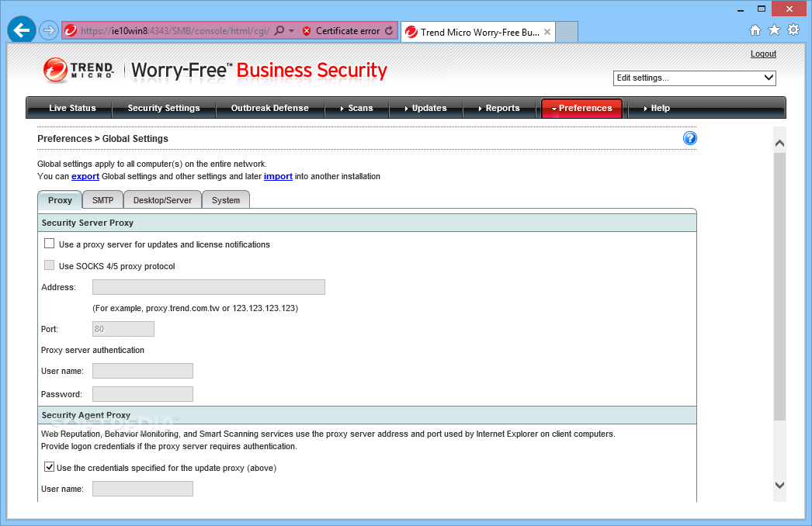Click the Security Agent Proxy User name field
This screenshot has height=526, width=812.
point(143,489)
